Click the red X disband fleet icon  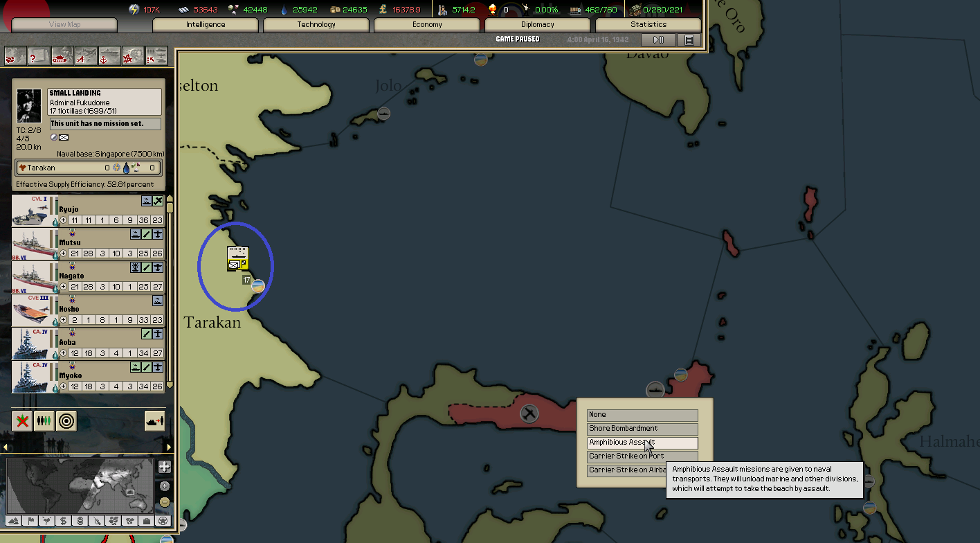[x=22, y=420]
